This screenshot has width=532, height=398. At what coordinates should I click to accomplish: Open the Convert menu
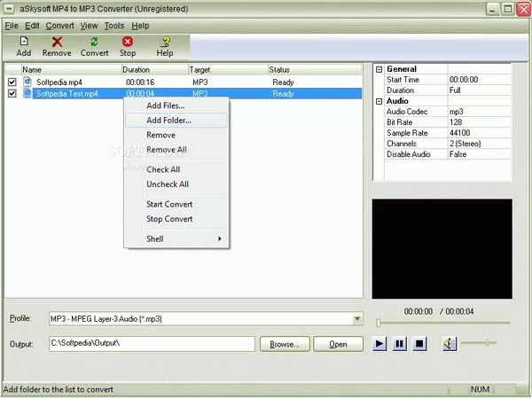click(x=59, y=26)
